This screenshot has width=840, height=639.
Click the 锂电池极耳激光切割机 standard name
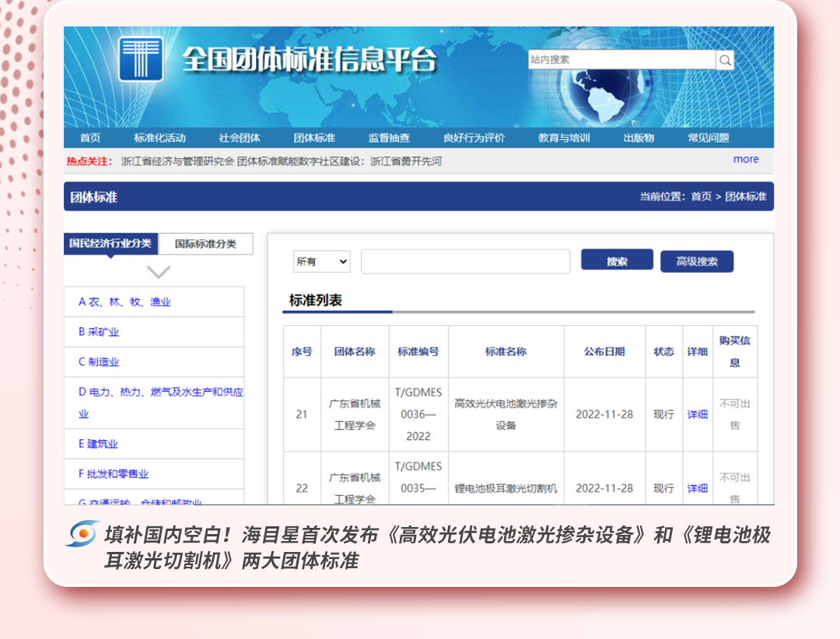click(506, 488)
